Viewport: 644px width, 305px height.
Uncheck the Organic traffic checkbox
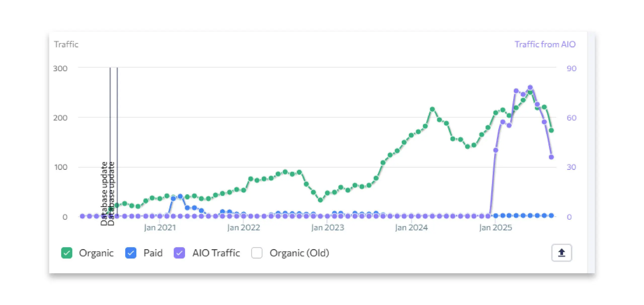(x=67, y=253)
